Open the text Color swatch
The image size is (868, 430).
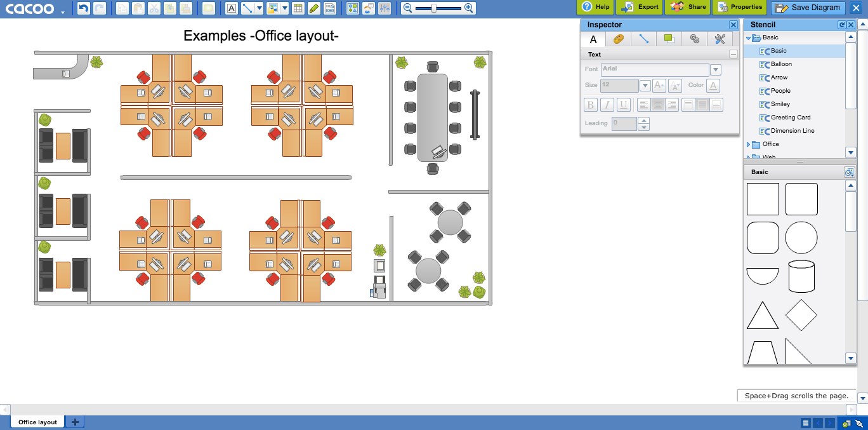713,85
